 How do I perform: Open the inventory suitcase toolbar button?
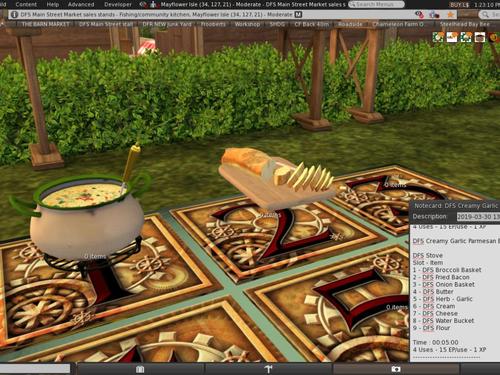[x=140, y=369]
